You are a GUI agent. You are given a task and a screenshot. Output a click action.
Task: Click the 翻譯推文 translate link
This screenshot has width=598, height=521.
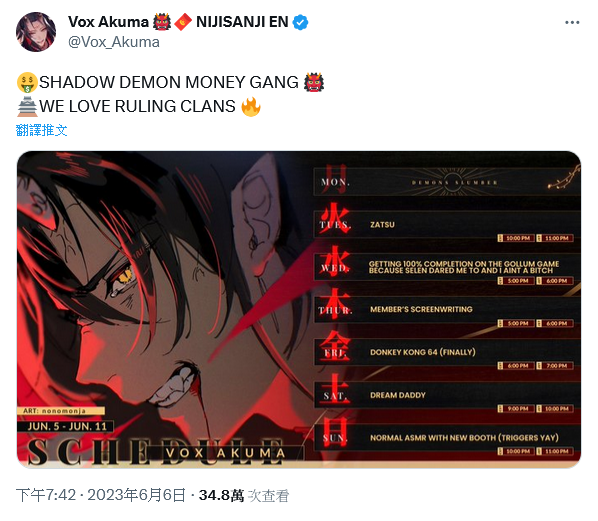[42, 130]
